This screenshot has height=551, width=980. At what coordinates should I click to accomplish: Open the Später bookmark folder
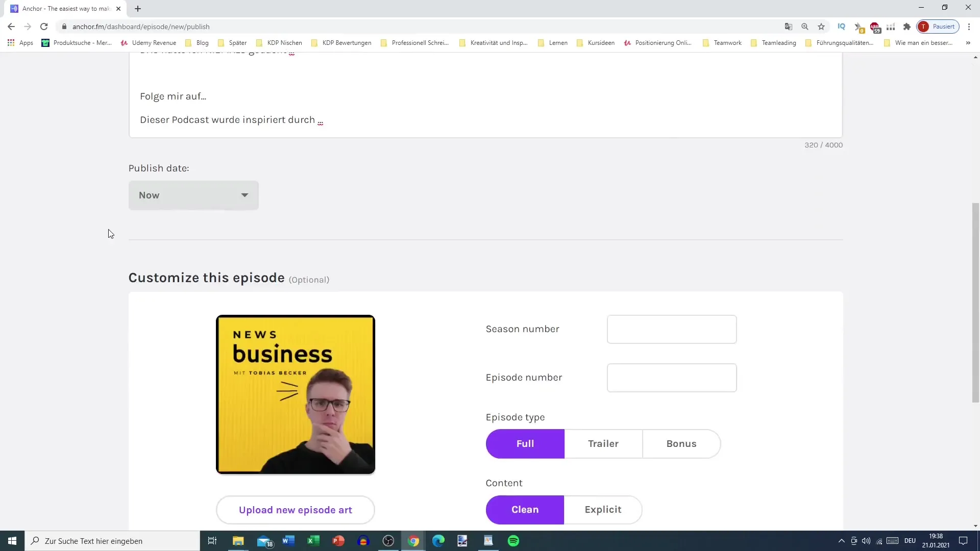point(232,43)
